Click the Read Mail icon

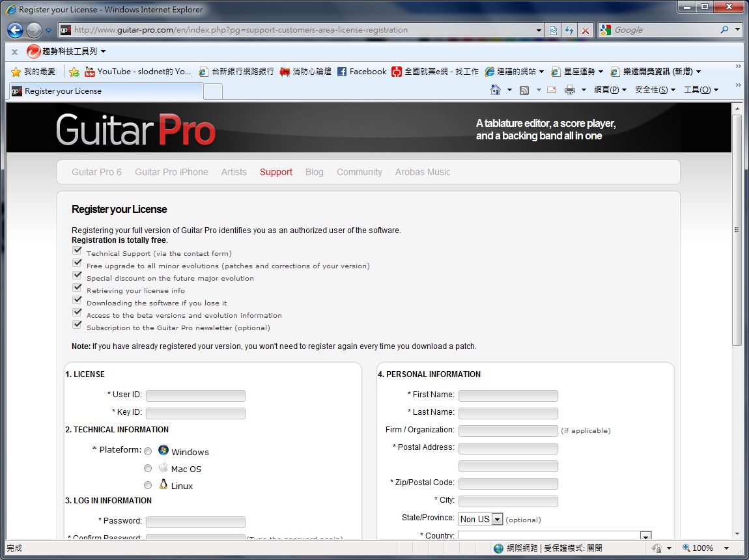click(x=552, y=90)
